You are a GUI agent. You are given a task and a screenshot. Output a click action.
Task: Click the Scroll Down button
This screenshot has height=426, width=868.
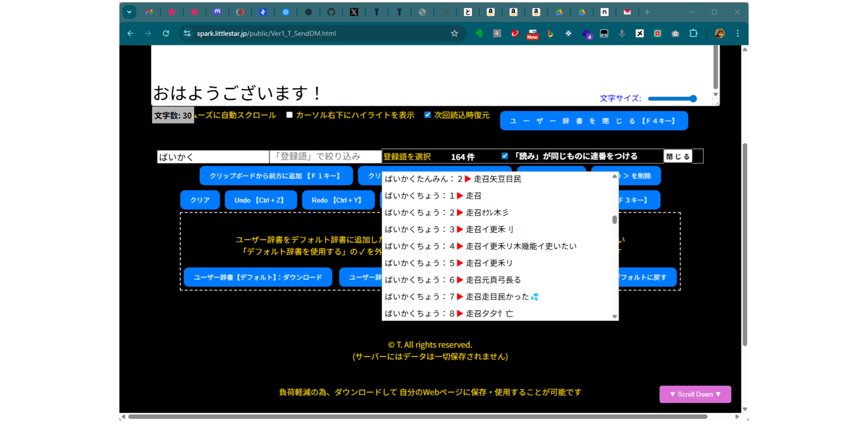pyautogui.click(x=695, y=394)
